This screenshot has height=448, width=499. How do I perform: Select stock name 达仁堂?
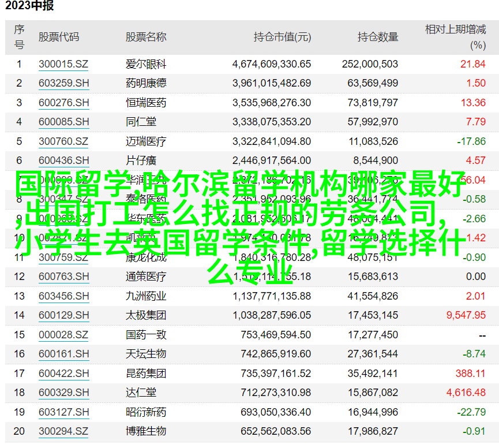pos(141,393)
